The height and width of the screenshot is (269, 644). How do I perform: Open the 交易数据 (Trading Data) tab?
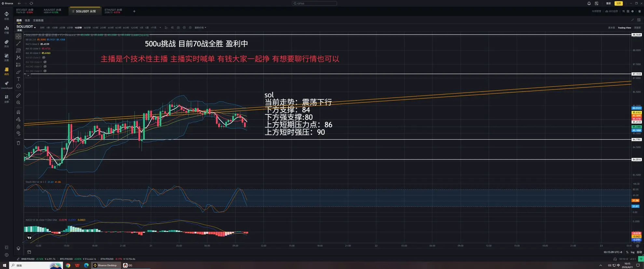(x=38, y=20)
